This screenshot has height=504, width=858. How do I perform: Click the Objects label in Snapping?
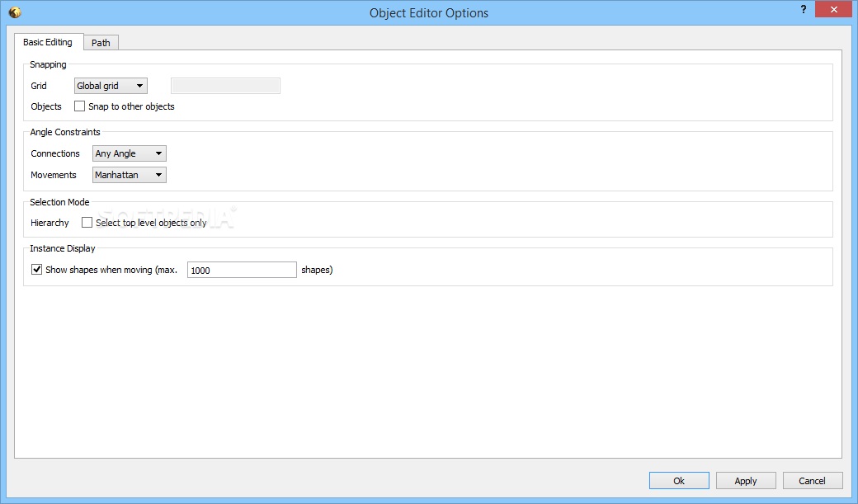46,106
